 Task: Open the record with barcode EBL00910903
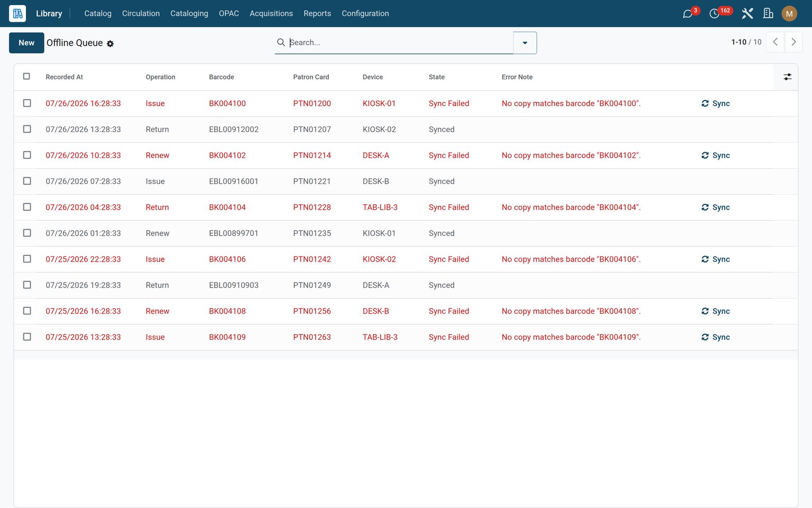233,285
